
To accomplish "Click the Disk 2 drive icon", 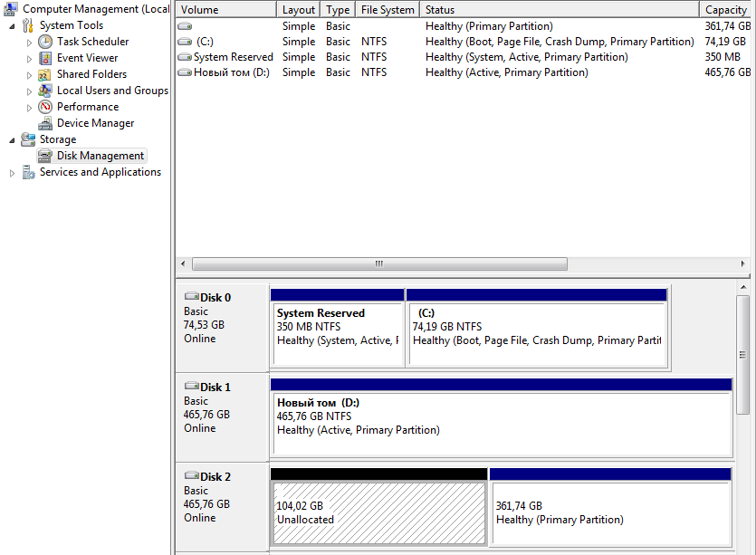I will click(x=191, y=476).
